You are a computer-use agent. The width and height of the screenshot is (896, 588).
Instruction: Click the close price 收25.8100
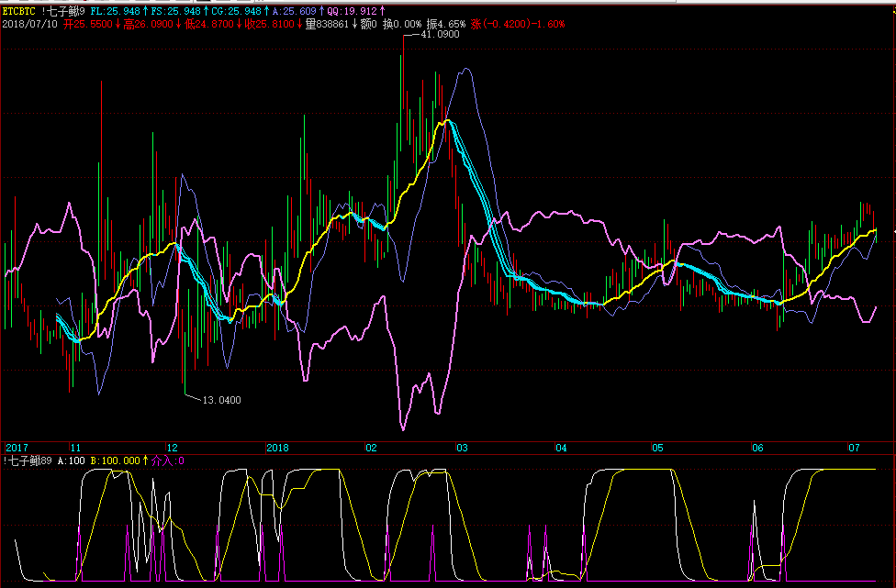pyautogui.click(x=269, y=24)
